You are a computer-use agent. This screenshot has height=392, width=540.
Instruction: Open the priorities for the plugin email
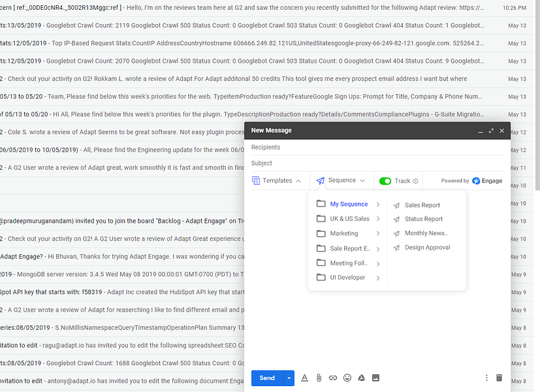pyautogui.click(x=265, y=114)
